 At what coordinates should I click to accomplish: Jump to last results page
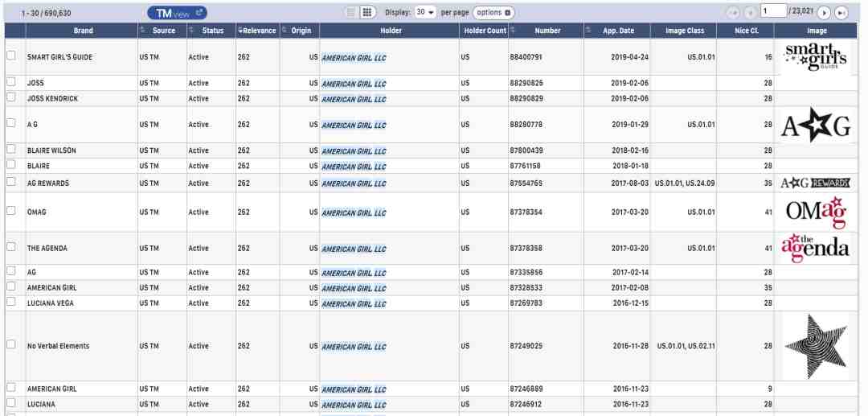coord(841,13)
